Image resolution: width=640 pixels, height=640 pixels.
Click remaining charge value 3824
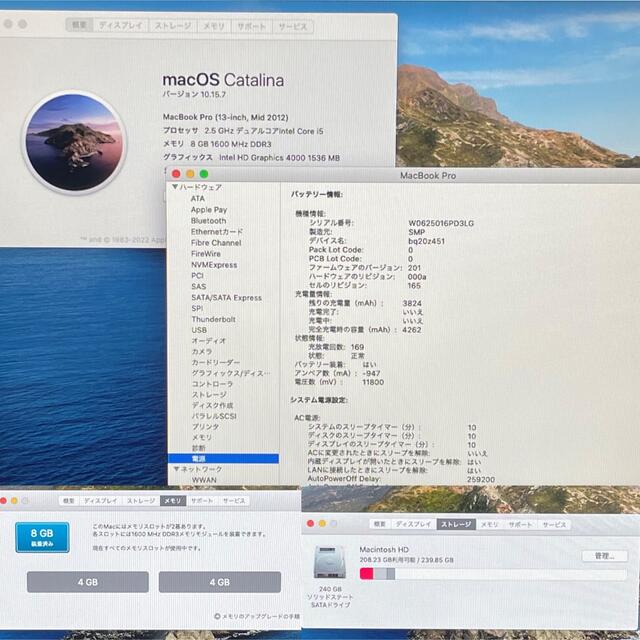(x=412, y=303)
